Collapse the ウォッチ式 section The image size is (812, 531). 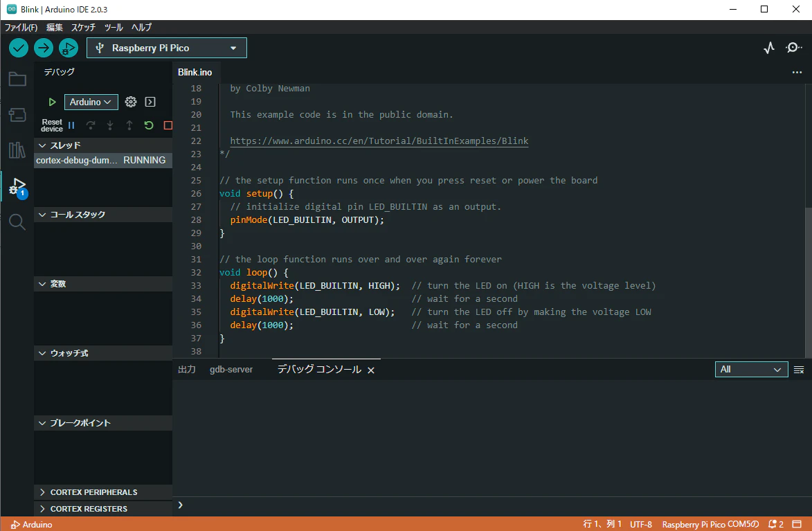(x=103, y=353)
